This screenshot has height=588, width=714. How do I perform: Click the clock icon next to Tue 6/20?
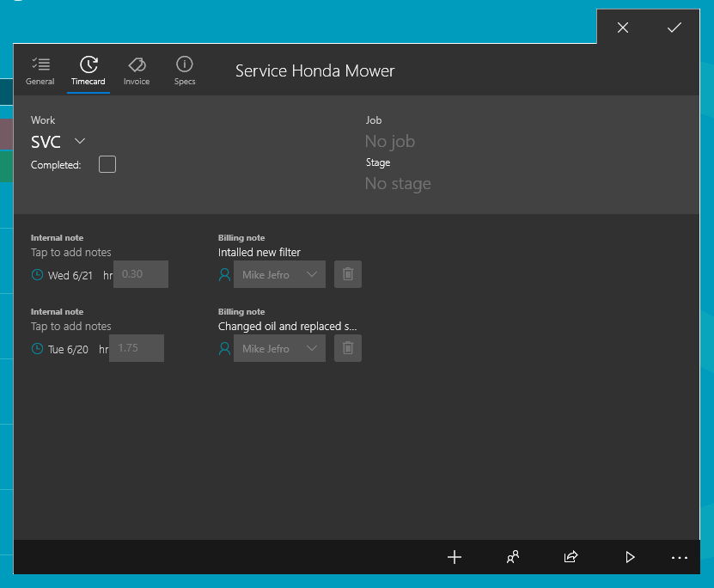point(37,349)
